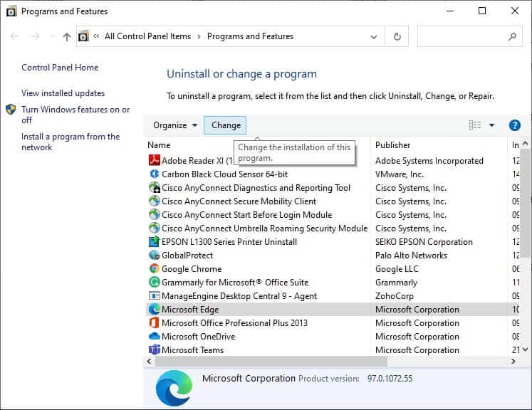Expand the view options dropdown arrow

pos(491,125)
